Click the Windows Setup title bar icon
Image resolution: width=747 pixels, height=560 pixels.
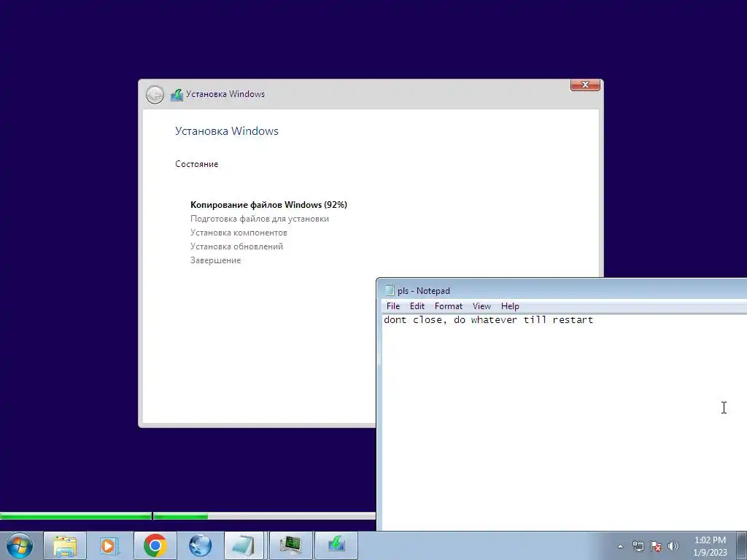pos(177,94)
